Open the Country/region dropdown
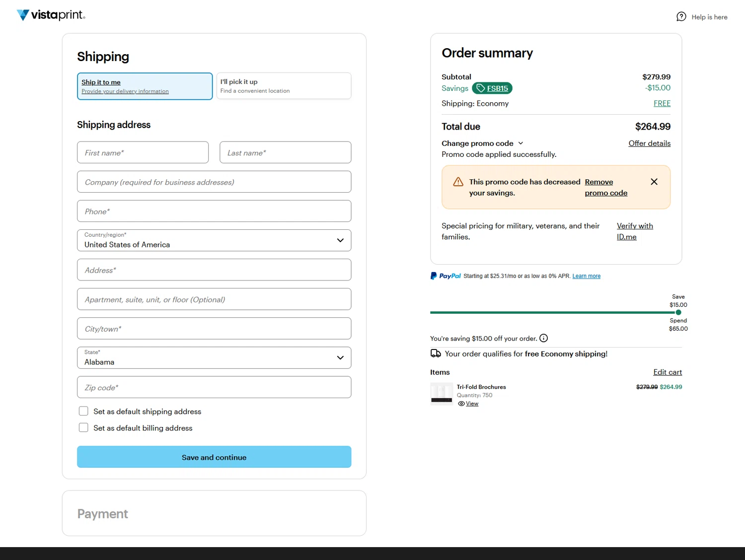This screenshot has height=560, width=745. click(214, 240)
